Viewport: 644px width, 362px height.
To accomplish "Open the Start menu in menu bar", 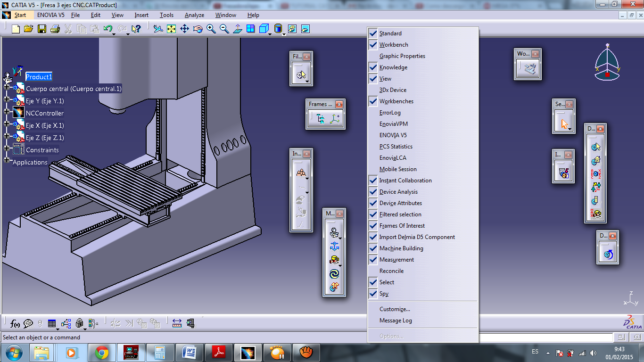I will [x=20, y=15].
